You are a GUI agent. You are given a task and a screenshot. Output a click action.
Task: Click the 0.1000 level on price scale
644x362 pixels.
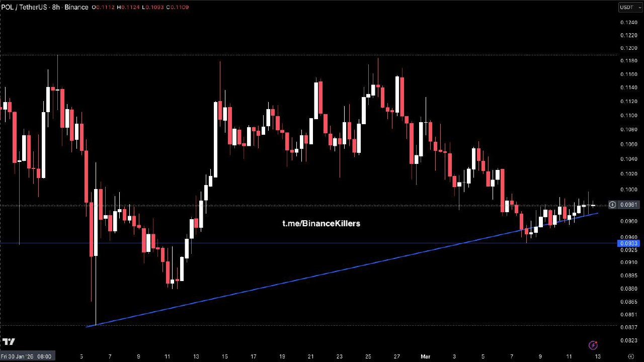click(629, 190)
